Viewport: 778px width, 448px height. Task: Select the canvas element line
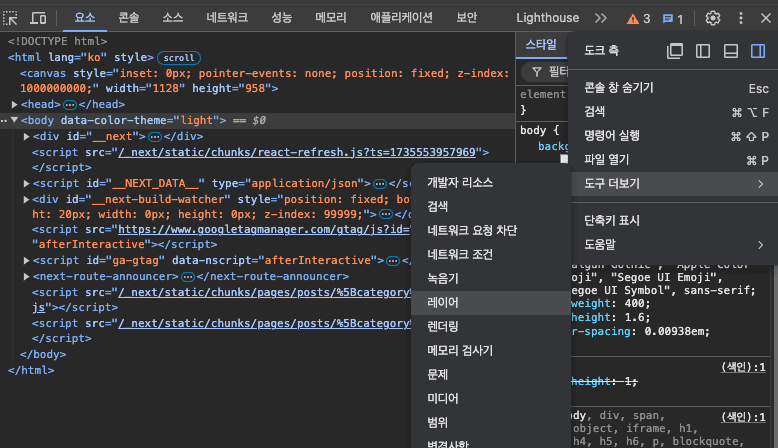coord(264,80)
